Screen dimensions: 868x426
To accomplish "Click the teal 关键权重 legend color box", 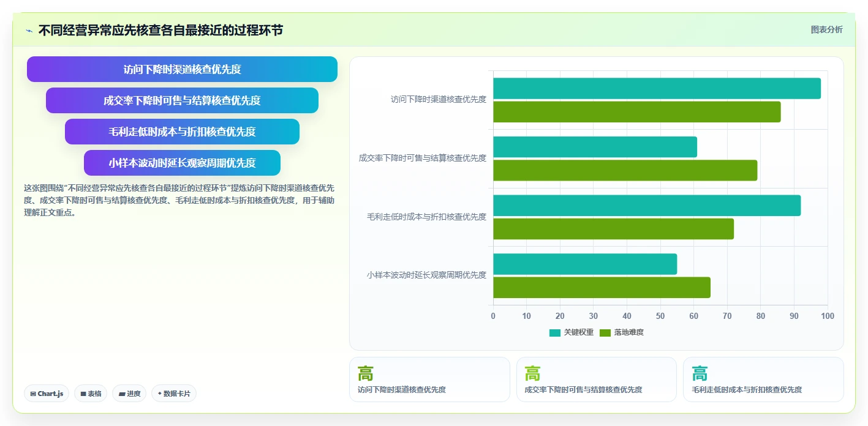I will pos(554,332).
